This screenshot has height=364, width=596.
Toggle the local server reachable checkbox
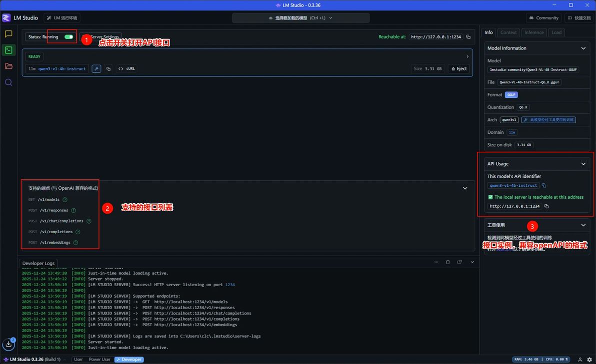490,197
